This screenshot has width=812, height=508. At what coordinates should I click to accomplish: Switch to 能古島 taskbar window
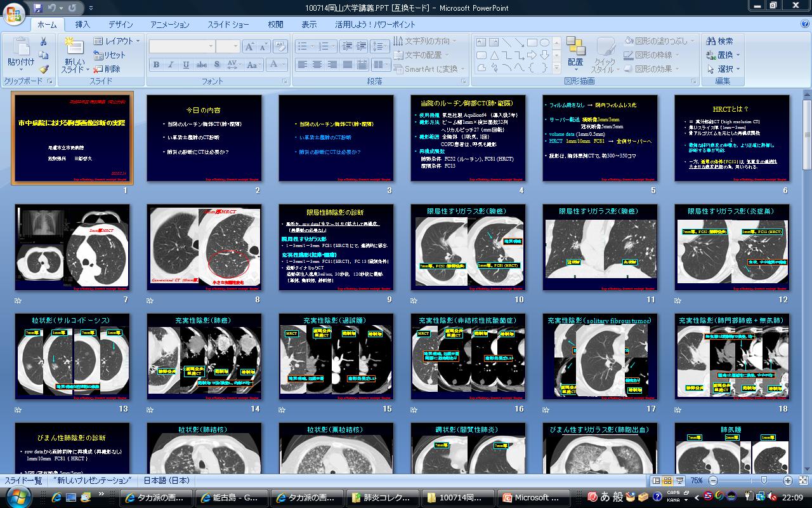click(x=233, y=497)
